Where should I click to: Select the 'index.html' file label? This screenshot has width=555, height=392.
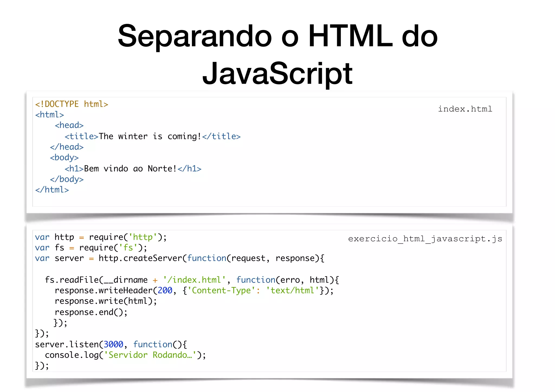pos(465,109)
